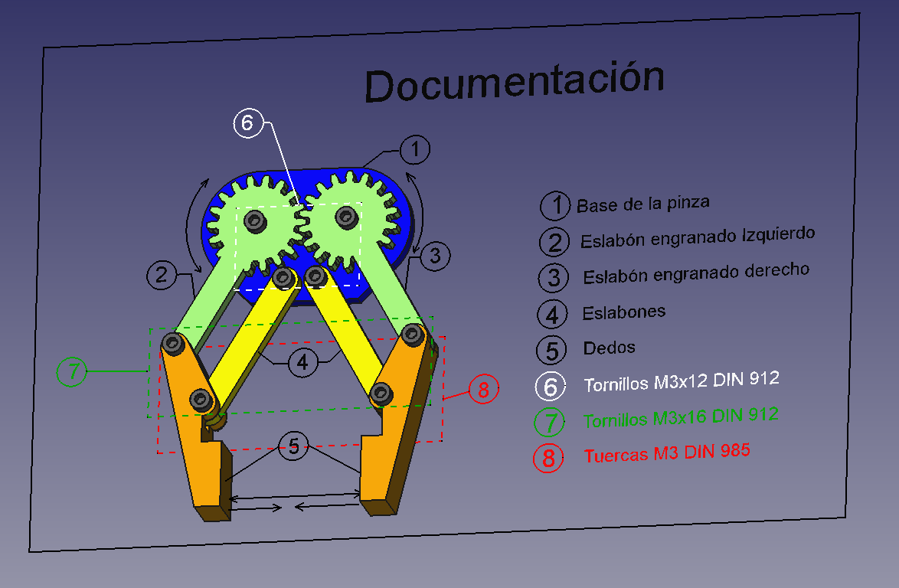
Task: Click the top screw on the left finger
Action: [172, 344]
